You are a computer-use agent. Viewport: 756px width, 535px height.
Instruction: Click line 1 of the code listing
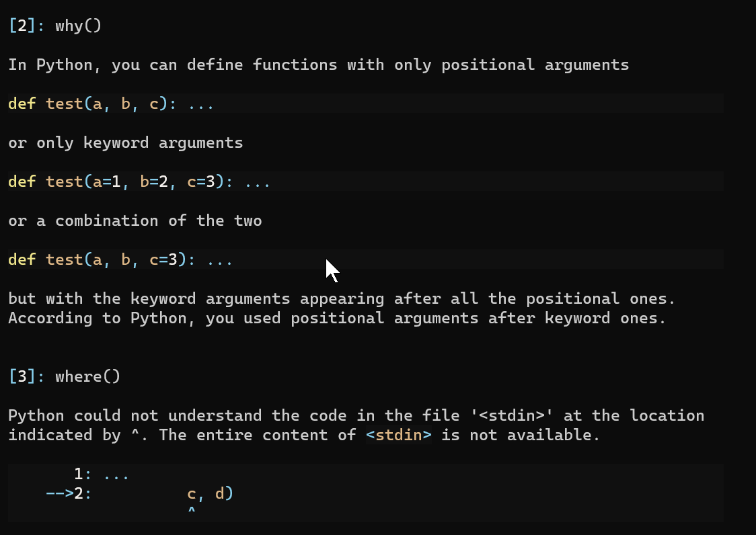click(101, 475)
